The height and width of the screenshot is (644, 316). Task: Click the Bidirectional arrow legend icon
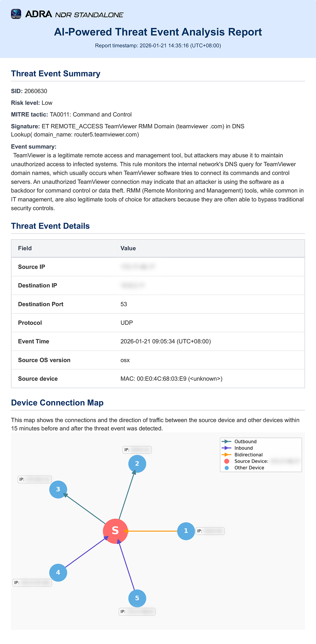pyautogui.click(x=226, y=455)
